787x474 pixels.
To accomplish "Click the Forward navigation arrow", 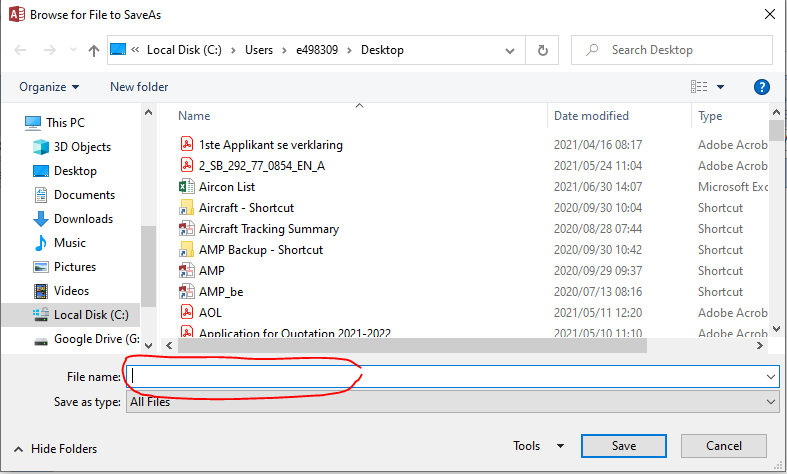I will click(x=49, y=50).
